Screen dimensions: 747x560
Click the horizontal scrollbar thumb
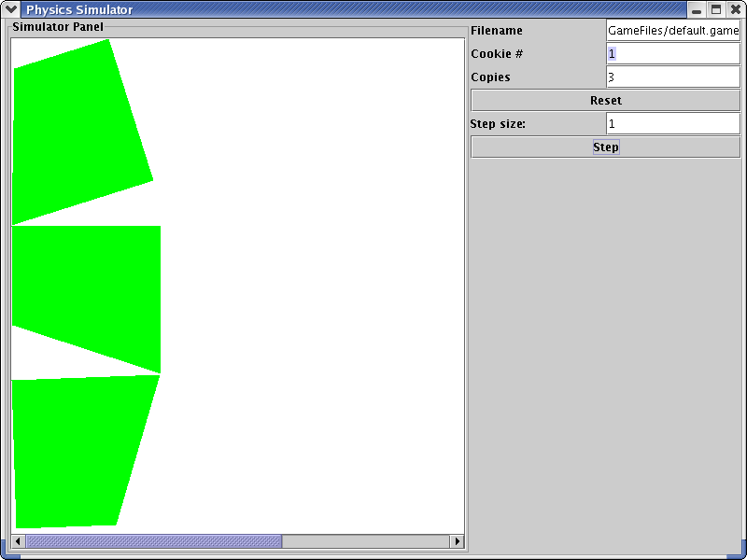(x=153, y=541)
